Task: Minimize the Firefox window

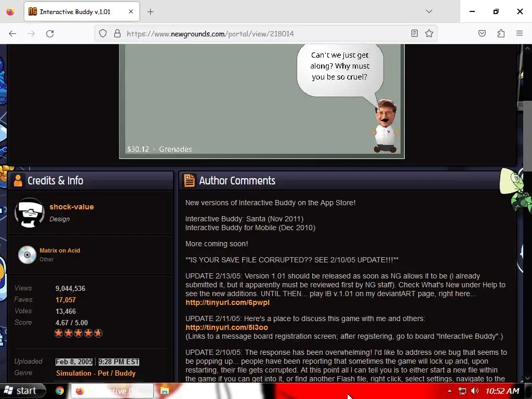Action: tap(472, 11)
